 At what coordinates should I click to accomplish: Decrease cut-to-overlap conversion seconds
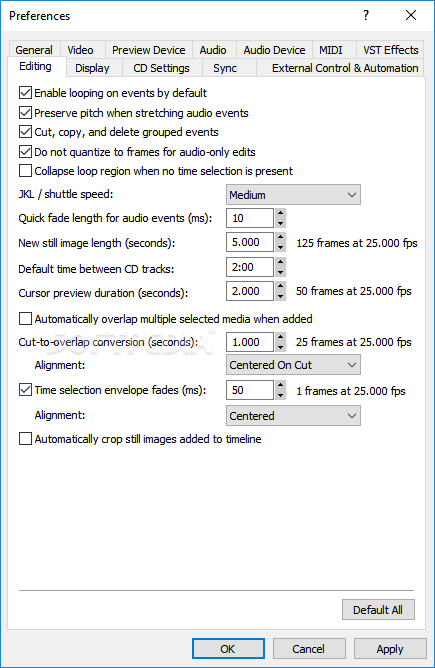point(280,347)
